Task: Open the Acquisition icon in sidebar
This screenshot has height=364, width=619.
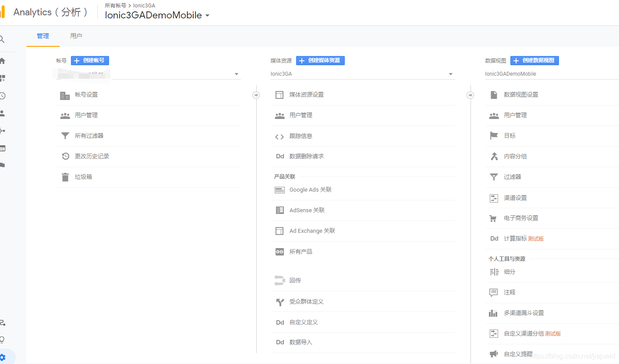Action: pos(2,131)
